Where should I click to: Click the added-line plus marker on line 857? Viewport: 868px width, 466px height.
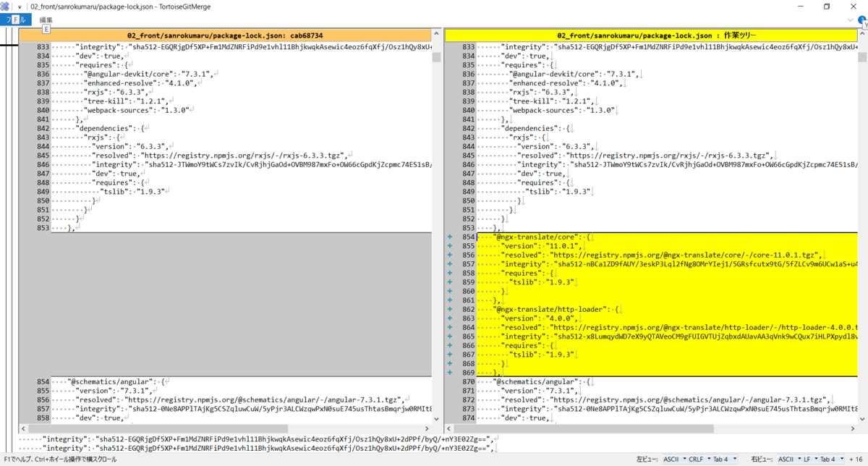(x=449, y=264)
